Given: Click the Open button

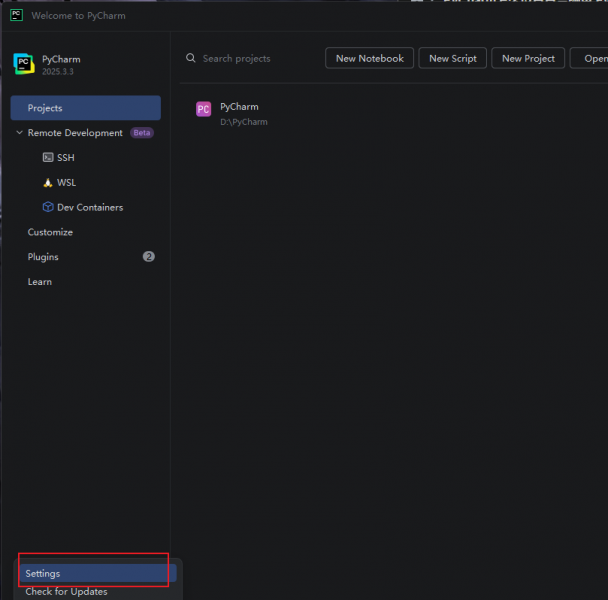Looking at the screenshot, I should click(x=589, y=58).
